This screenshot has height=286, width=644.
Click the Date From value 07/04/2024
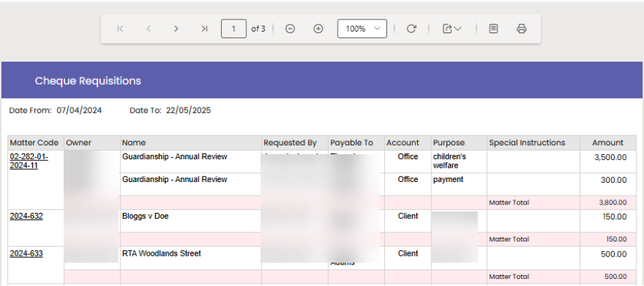coord(79,110)
